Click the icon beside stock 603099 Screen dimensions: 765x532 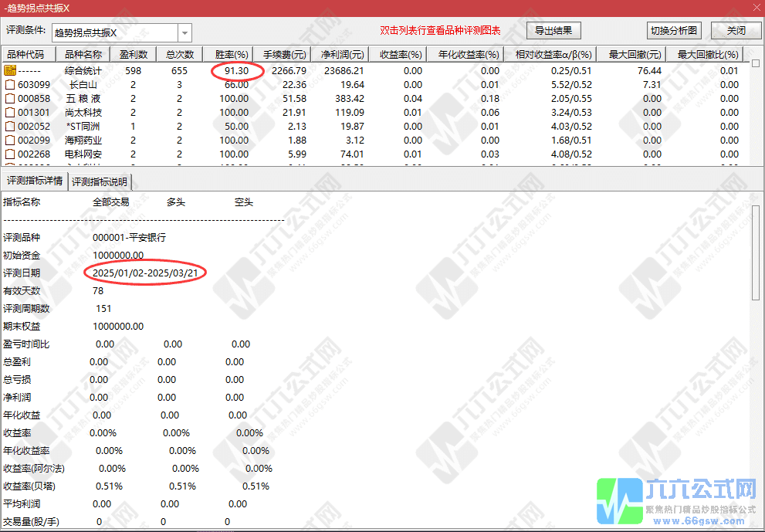pyautogui.click(x=10, y=84)
